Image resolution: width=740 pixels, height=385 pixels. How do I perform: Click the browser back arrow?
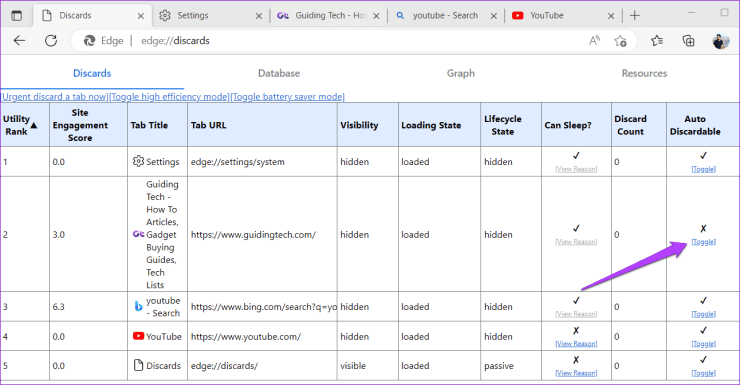click(19, 41)
